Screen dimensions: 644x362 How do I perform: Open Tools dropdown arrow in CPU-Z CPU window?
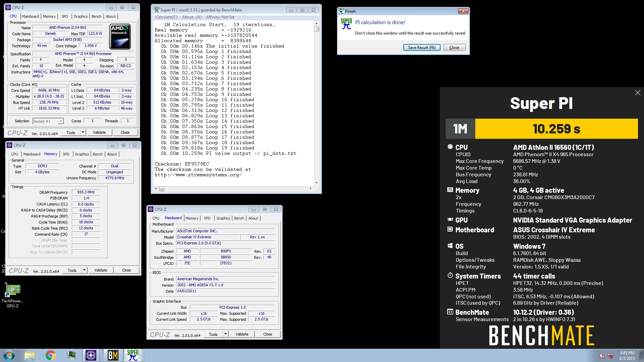(x=83, y=132)
